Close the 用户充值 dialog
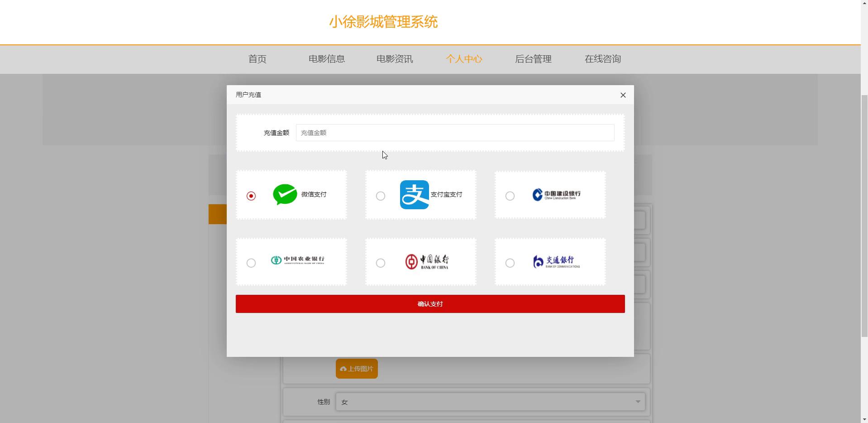The image size is (868, 423). (623, 95)
